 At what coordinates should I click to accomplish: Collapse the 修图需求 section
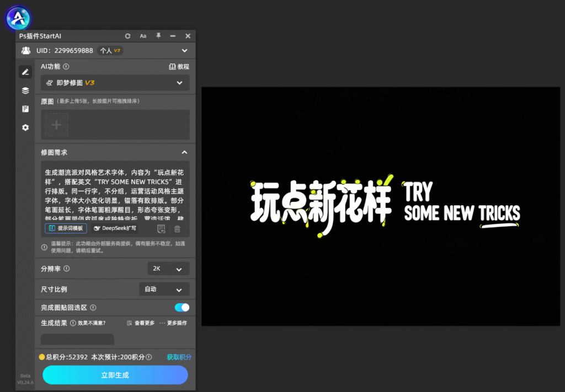[184, 152]
